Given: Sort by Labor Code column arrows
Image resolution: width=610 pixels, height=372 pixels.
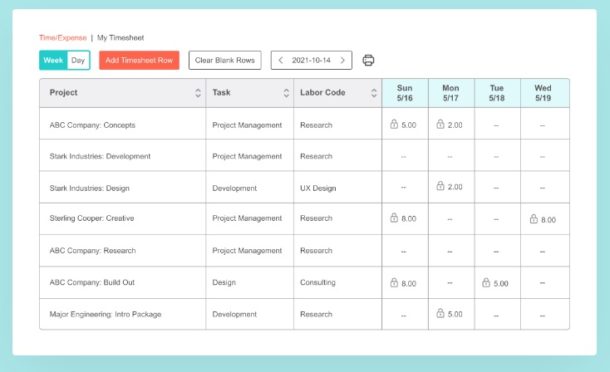Looking at the screenshot, I should 374,93.
